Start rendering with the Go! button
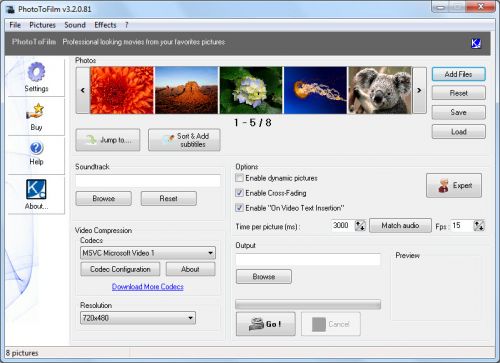 point(266,324)
